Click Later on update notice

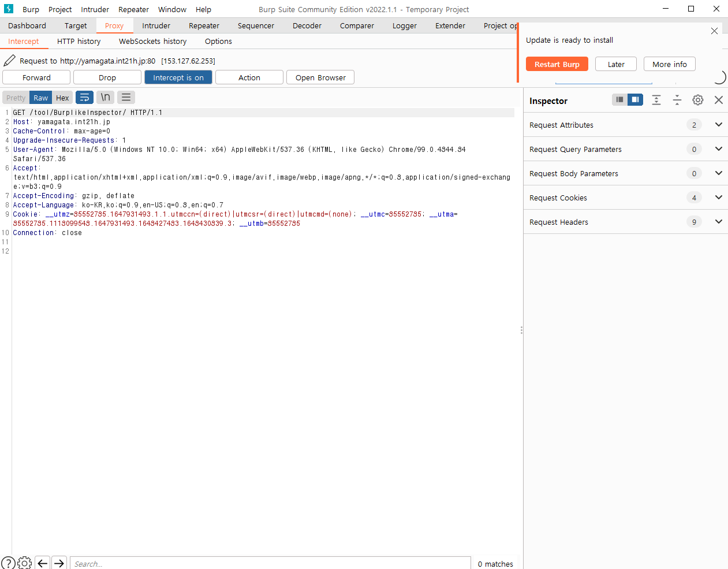click(616, 64)
